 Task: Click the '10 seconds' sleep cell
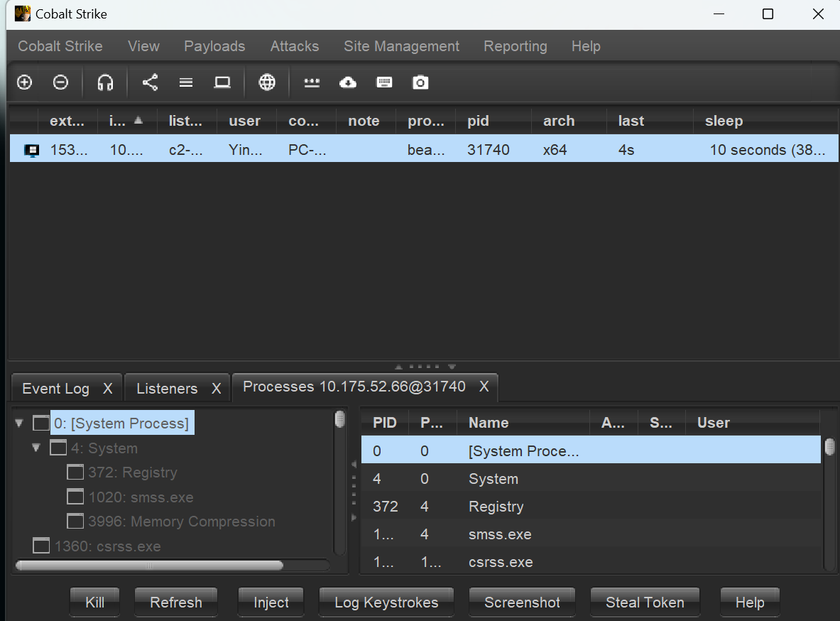point(768,150)
